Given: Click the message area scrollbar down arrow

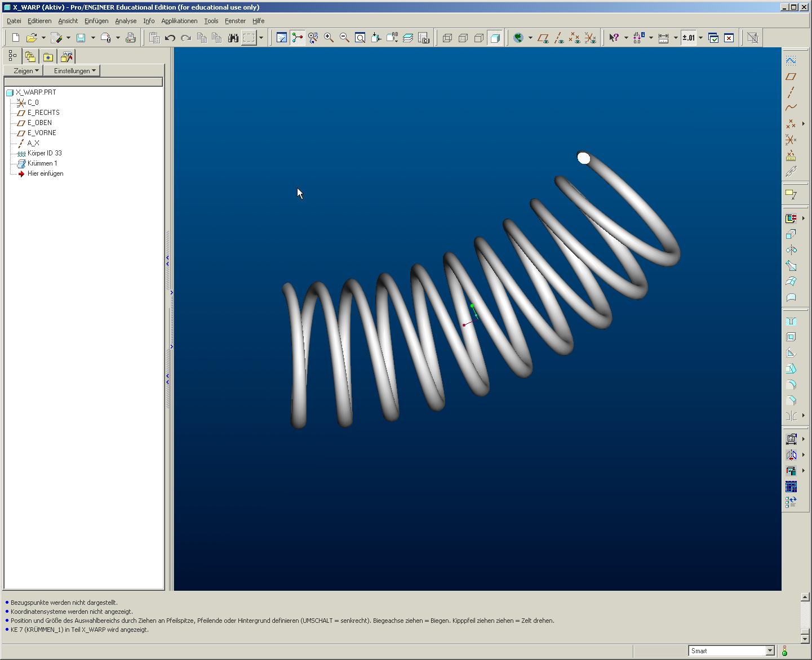Looking at the screenshot, I should pyautogui.click(x=805, y=639).
